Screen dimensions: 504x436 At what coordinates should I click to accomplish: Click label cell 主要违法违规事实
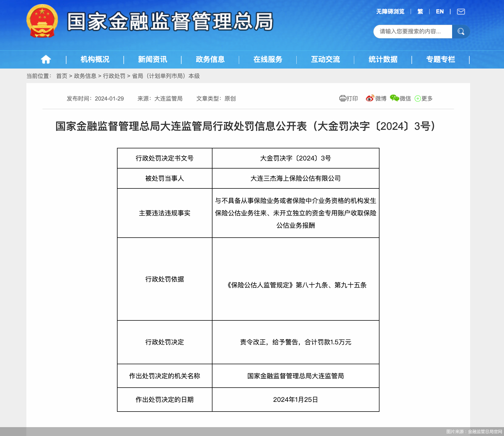coord(165,213)
